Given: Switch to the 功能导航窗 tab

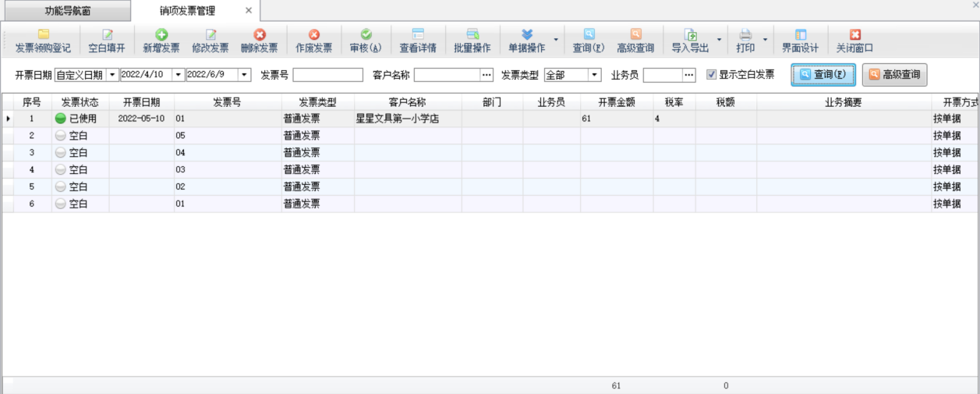Looking at the screenshot, I should (67, 11).
